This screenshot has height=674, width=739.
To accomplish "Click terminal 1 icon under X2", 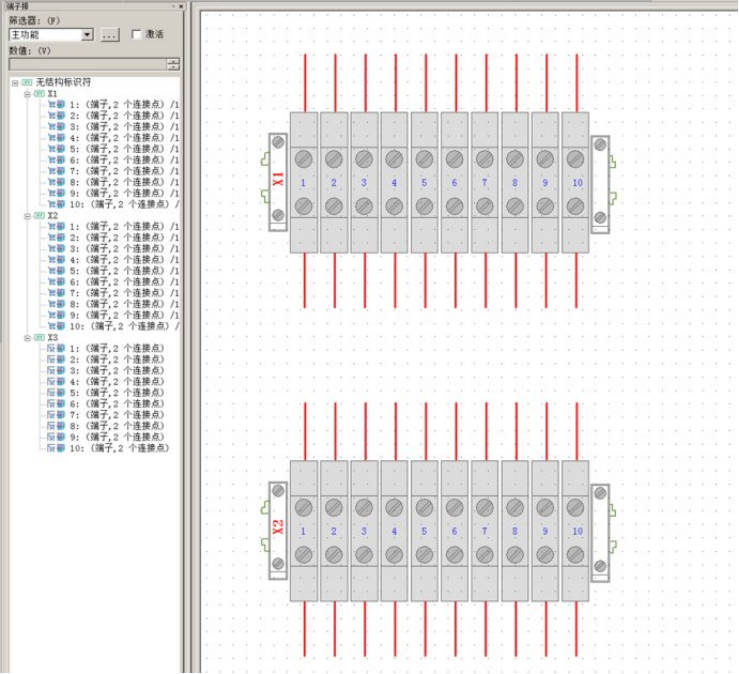I will pos(57,227).
